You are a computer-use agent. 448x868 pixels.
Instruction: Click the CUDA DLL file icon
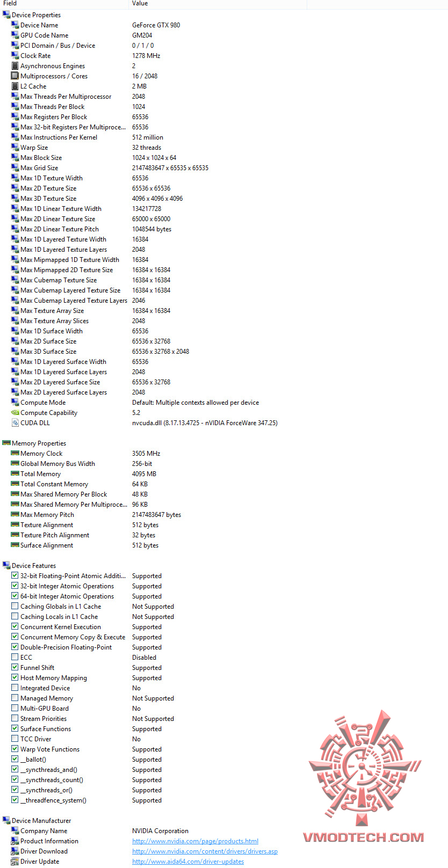tap(15, 422)
